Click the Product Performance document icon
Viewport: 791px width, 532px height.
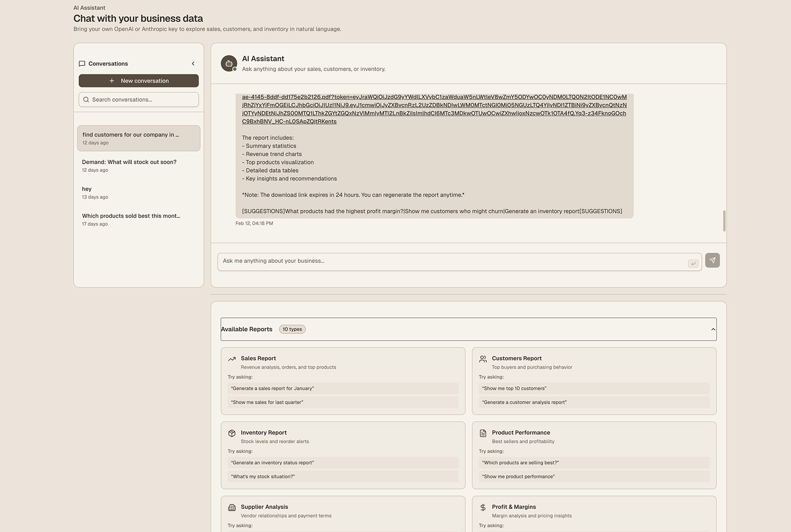tap(483, 433)
